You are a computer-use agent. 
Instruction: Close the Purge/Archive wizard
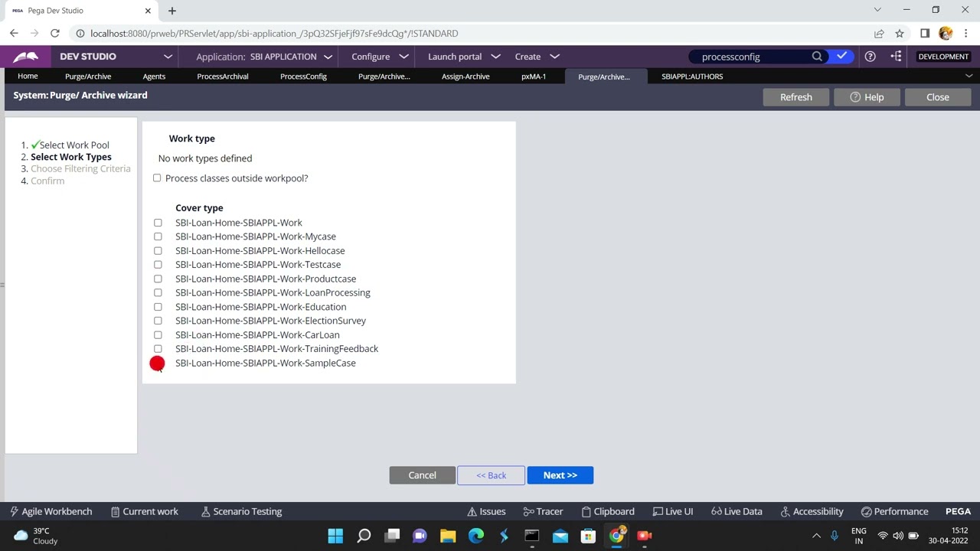[x=938, y=97]
